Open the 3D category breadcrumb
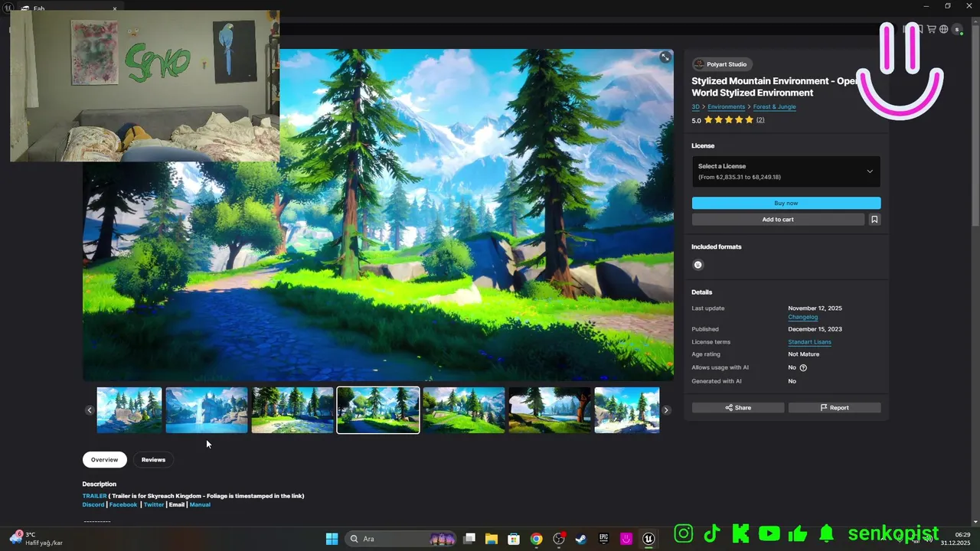 pyautogui.click(x=696, y=107)
